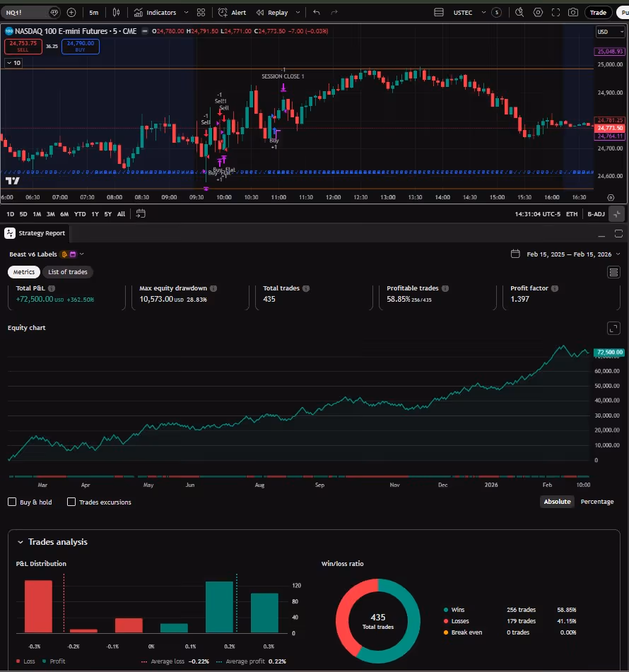Toggle B-ADJ back adjustment
Viewport: 629px width, 672px height.
(x=596, y=214)
